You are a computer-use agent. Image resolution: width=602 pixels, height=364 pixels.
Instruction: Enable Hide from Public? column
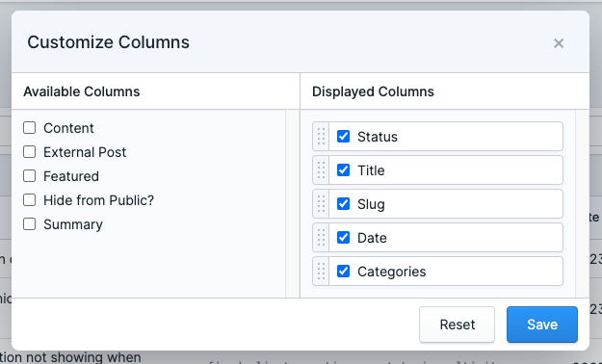tap(30, 200)
